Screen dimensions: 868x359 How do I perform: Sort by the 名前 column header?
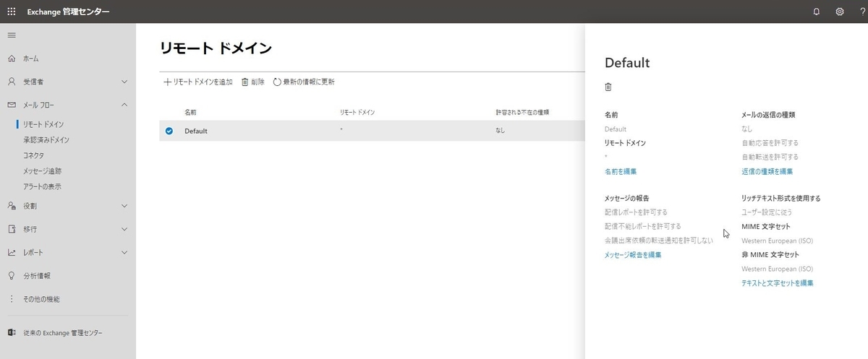(x=190, y=113)
